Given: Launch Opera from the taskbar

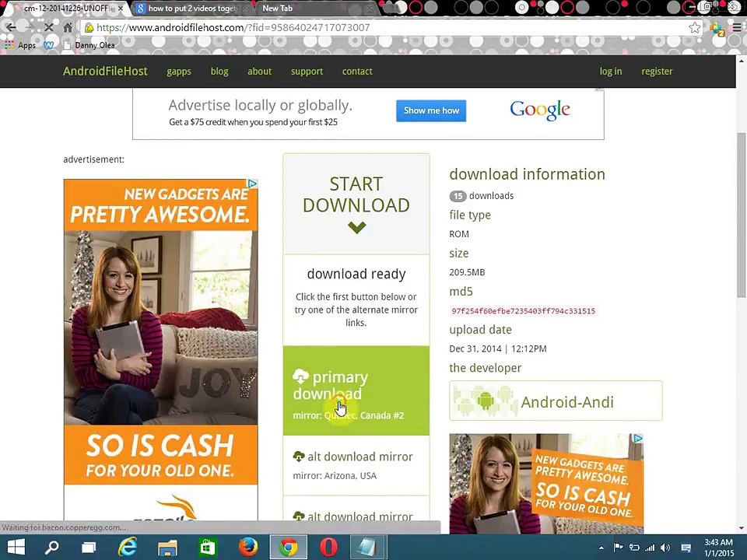Looking at the screenshot, I should [328, 547].
